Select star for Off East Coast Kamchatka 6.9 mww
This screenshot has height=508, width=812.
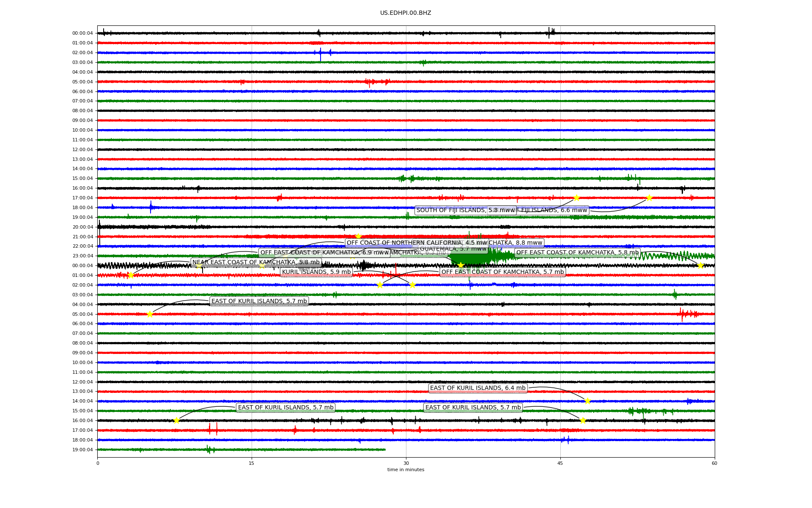coord(198,265)
